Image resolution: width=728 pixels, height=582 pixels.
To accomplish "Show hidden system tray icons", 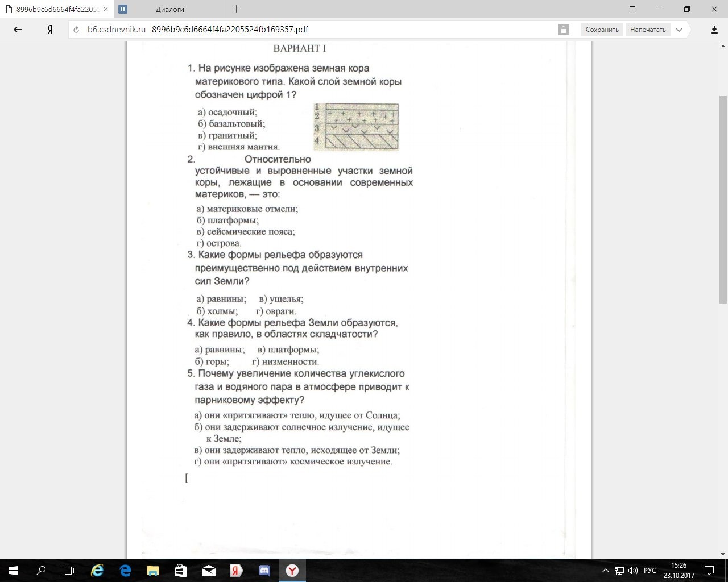I will click(605, 571).
